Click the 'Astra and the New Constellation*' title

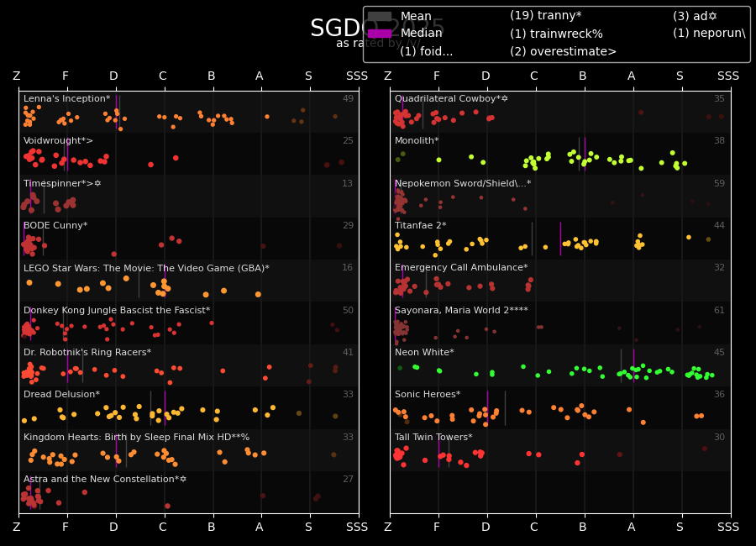click(x=105, y=479)
